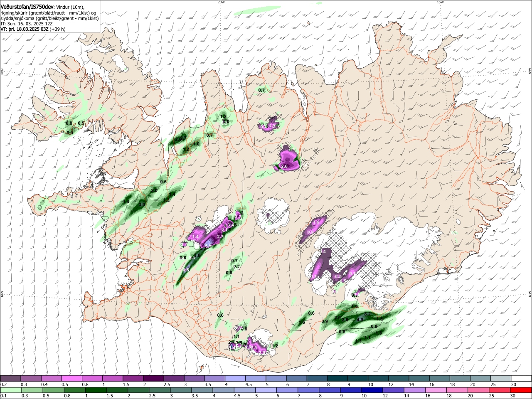Pick the dark mauve swatch above the 0.2 label

[11, 379]
